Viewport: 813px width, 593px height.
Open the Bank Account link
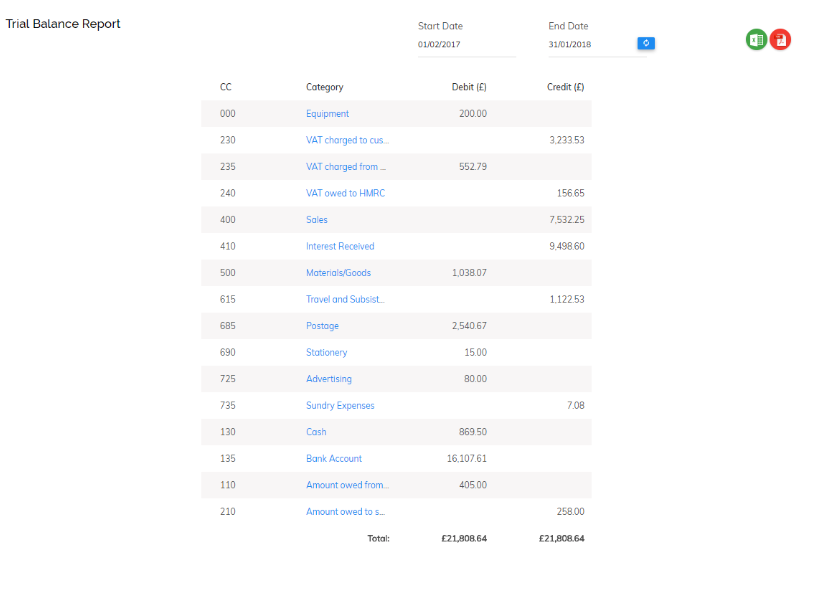(x=334, y=458)
